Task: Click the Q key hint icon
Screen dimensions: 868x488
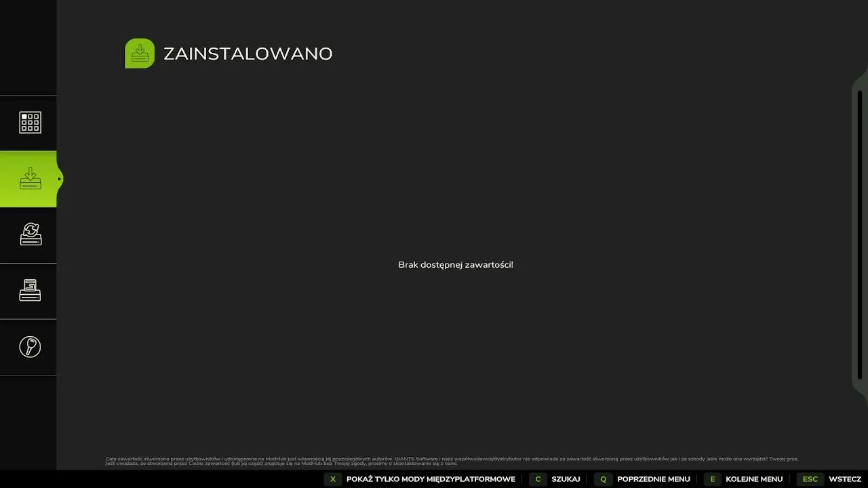Action: (603, 479)
